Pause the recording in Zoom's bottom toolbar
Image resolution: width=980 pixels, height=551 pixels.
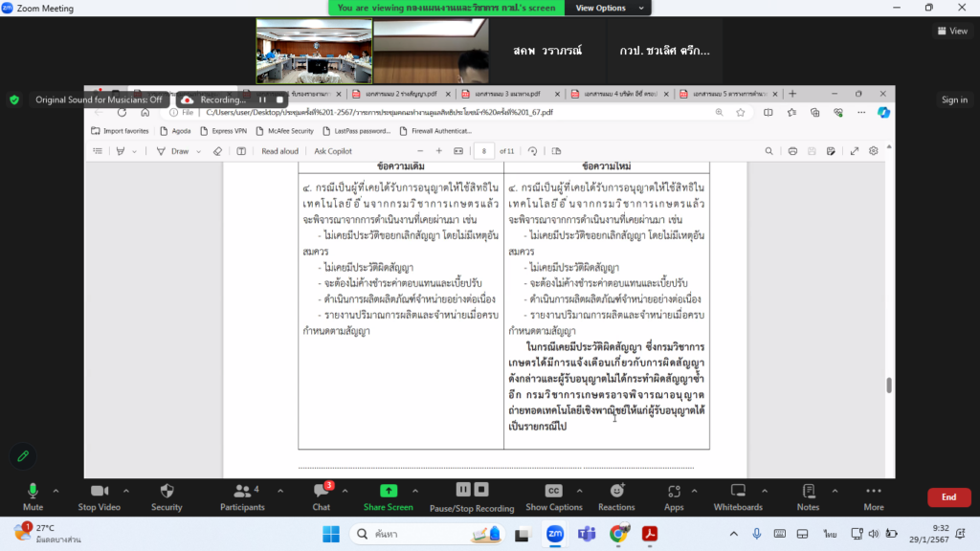463,490
